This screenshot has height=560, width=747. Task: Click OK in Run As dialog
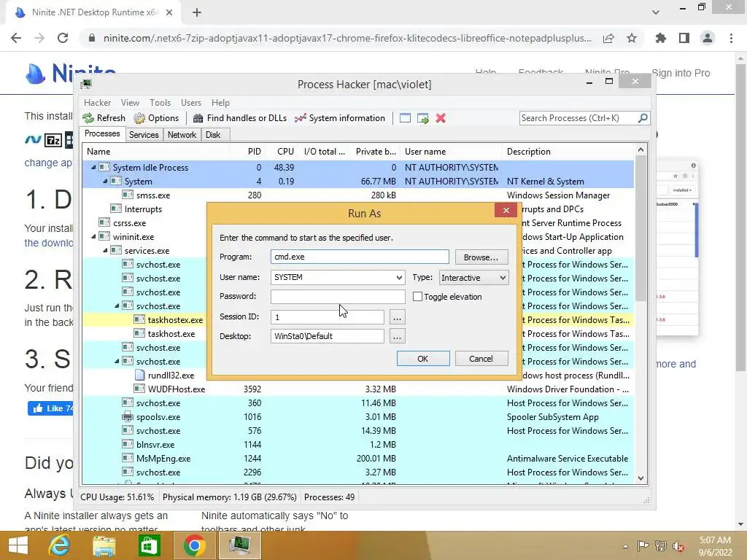[x=422, y=359]
